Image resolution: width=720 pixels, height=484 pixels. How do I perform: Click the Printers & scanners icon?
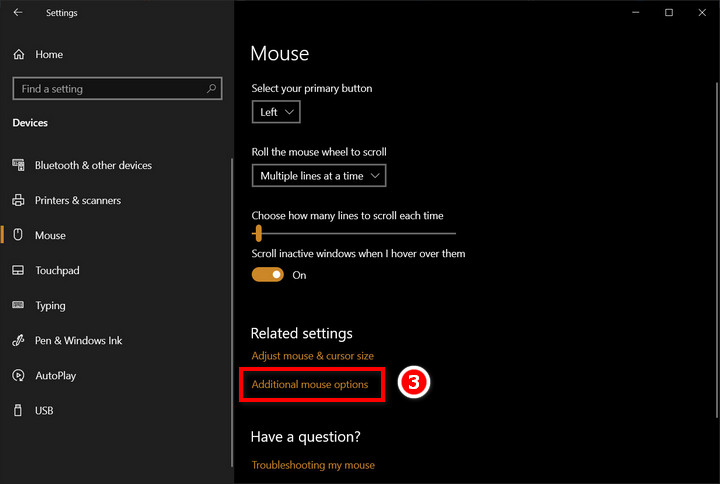18,200
